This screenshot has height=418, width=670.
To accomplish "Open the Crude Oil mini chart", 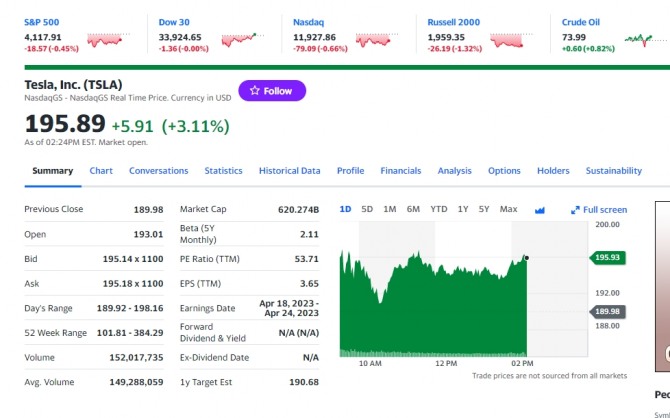I will pyautogui.click(x=645, y=40).
